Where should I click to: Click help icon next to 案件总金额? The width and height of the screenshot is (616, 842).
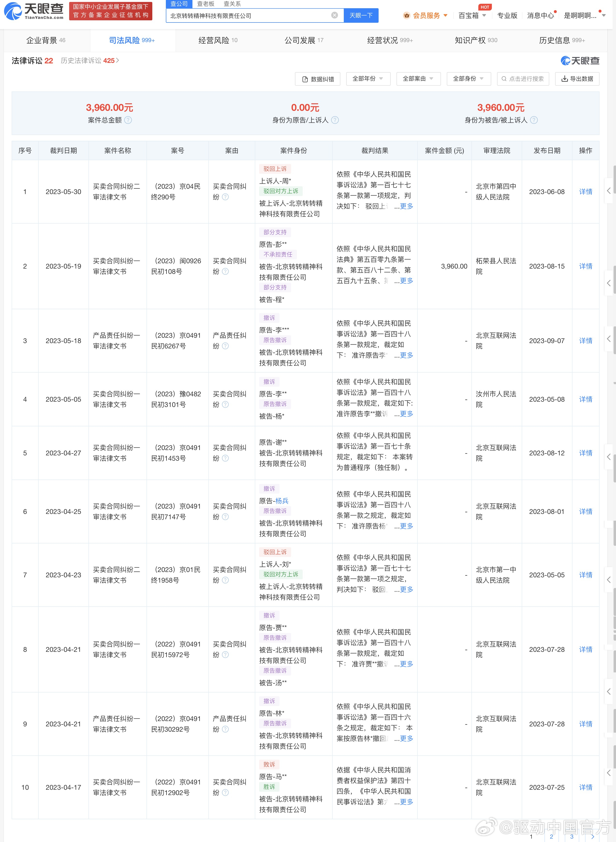(128, 120)
